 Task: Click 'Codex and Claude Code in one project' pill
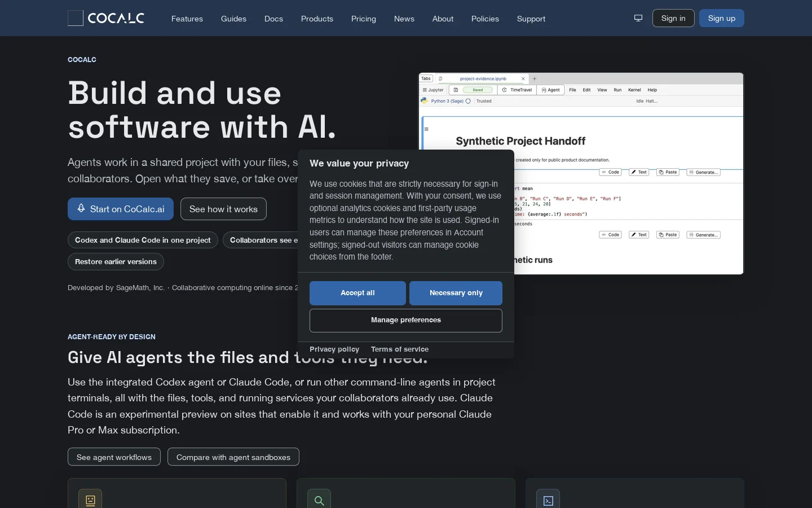pos(143,240)
